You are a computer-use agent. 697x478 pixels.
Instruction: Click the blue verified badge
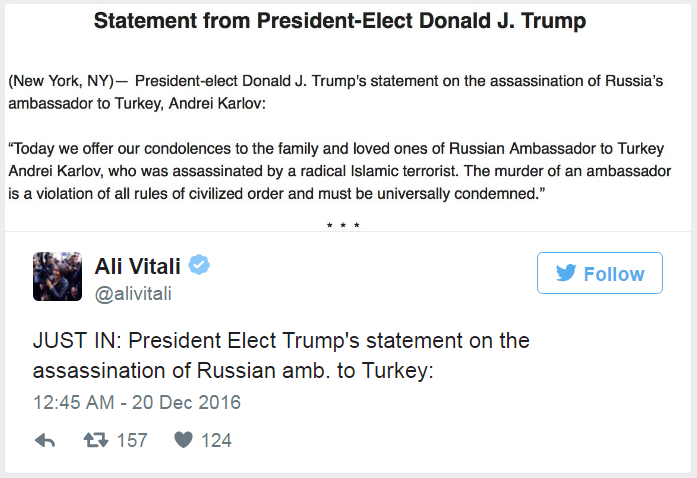click(200, 265)
